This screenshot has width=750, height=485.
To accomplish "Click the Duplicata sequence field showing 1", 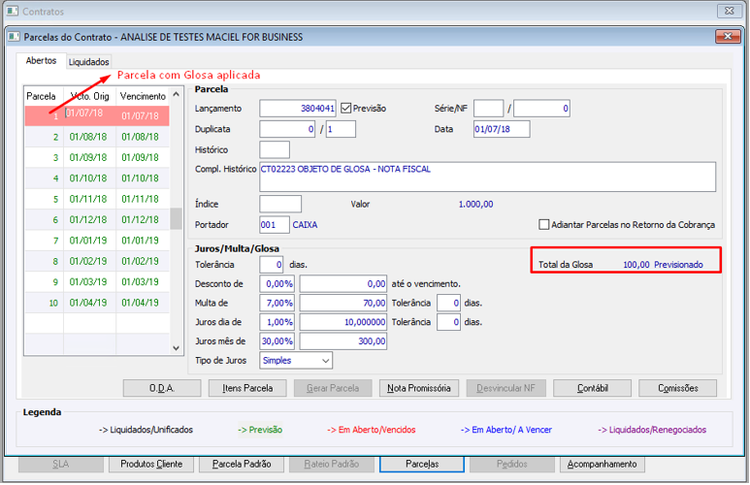I will click(341, 129).
